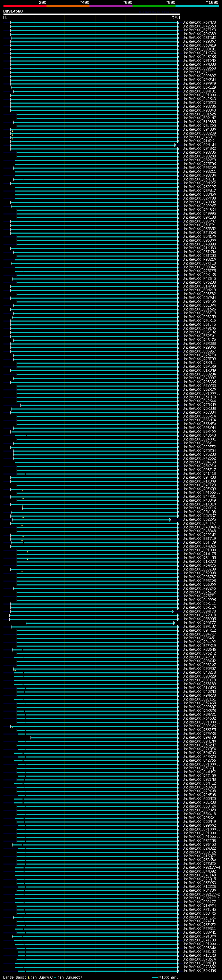Select UniRef100_C5YJQ8 label
222x980 pixels.
199,512
